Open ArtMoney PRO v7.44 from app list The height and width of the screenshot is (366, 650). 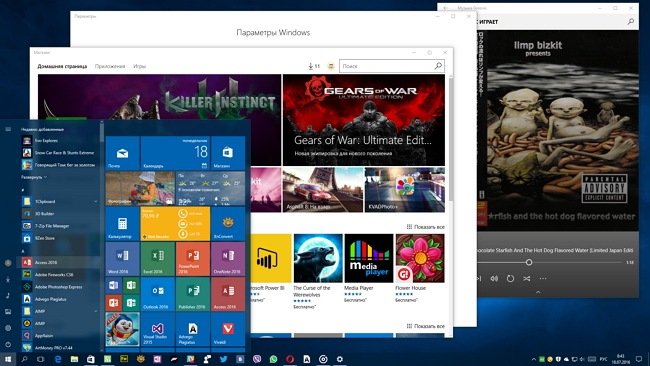coord(58,348)
